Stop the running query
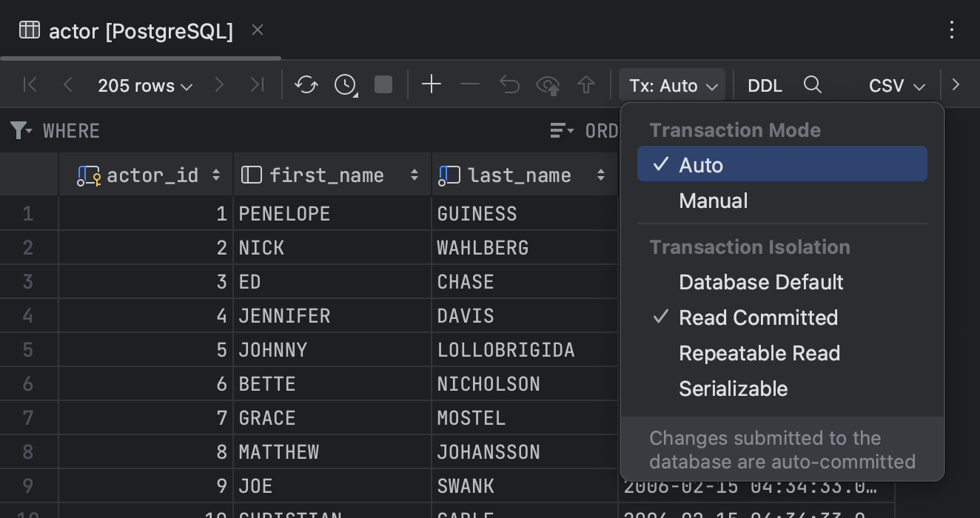The image size is (980, 518). [x=383, y=84]
